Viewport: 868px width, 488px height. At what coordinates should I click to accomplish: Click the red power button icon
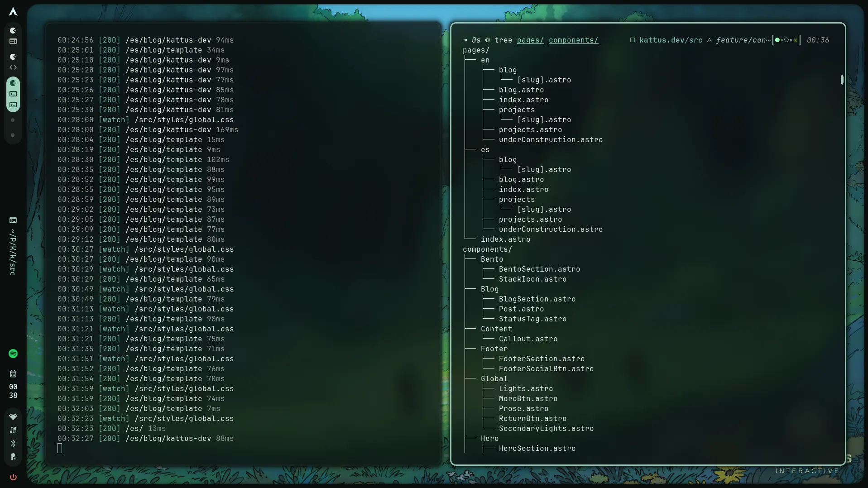pos(13,477)
